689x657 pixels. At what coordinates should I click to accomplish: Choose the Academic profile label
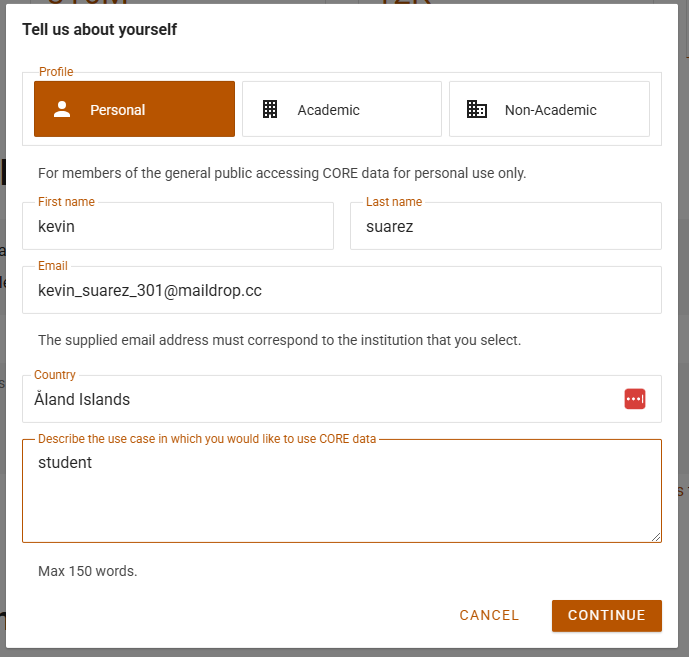(x=328, y=110)
